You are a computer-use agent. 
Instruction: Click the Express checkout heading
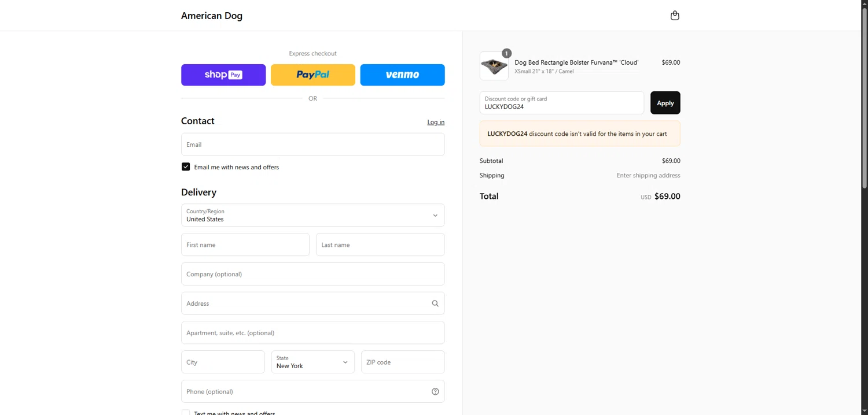pos(313,53)
